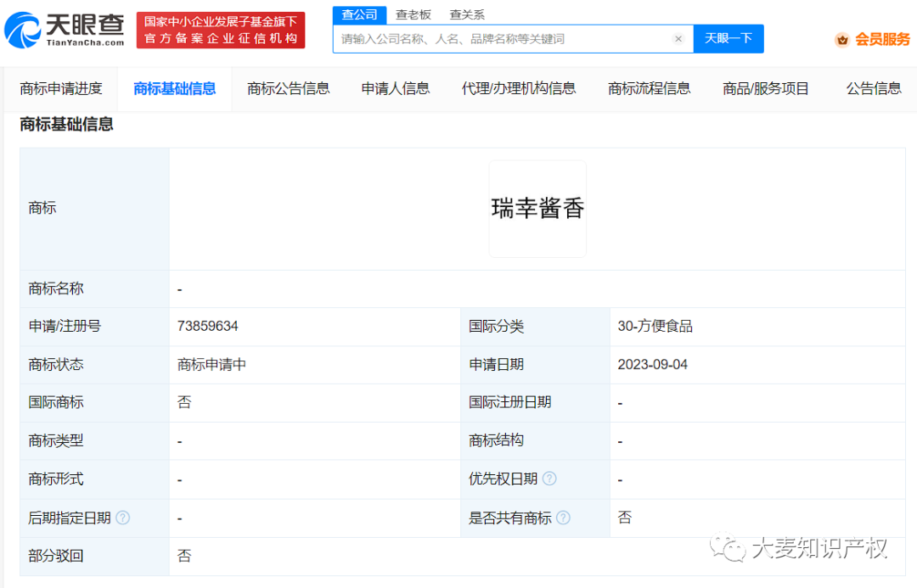Open the 商标公告信息 tab
The image size is (917, 588).
(289, 87)
